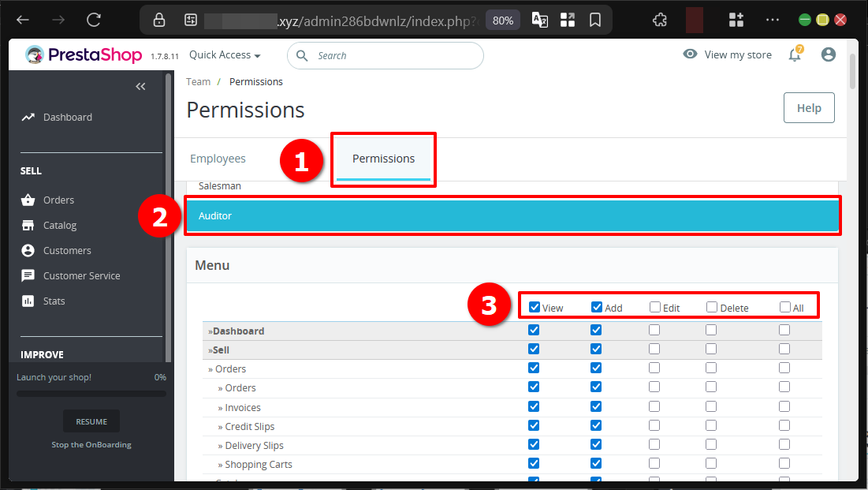Click the translate page icon
The width and height of the screenshot is (868, 490).
(540, 20)
